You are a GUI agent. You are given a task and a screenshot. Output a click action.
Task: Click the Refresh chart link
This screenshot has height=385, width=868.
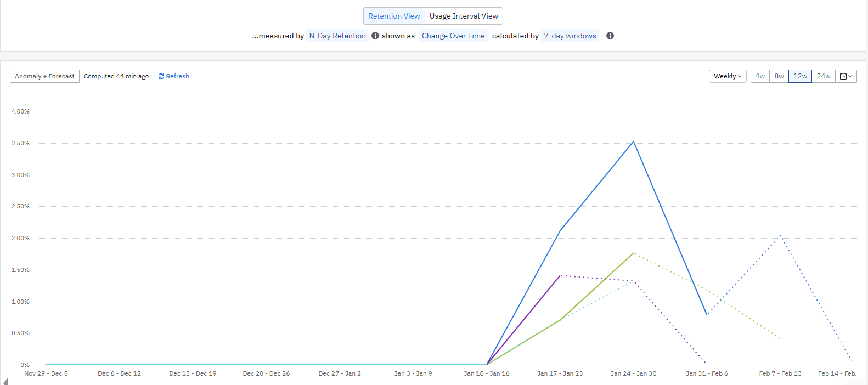(174, 76)
